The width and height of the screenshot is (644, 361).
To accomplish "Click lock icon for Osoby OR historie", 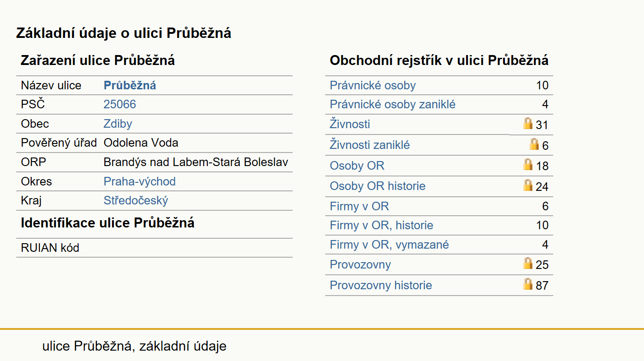I will tap(527, 185).
